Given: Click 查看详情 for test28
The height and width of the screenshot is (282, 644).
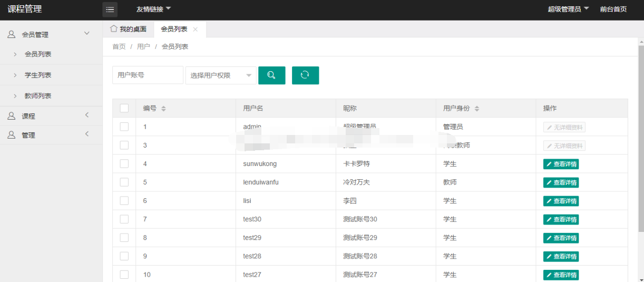Looking at the screenshot, I should pyautogui.click(x=561, y=256).
